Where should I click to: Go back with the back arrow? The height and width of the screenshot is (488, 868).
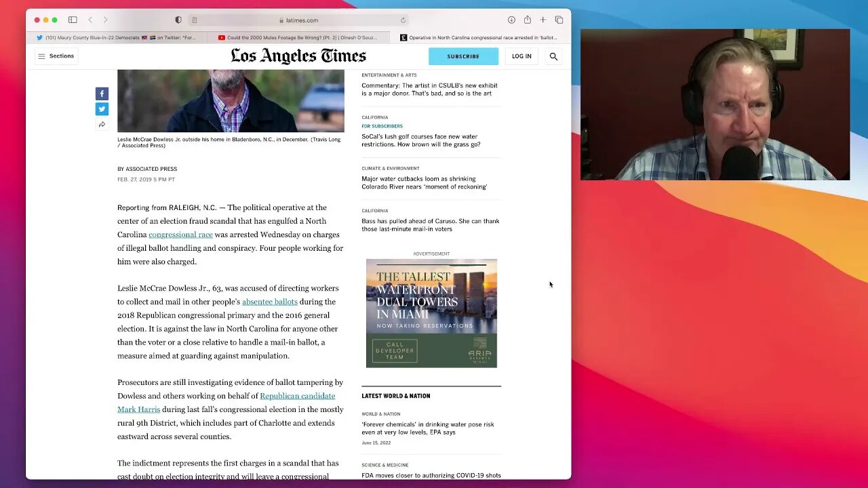tap(90, 20)
